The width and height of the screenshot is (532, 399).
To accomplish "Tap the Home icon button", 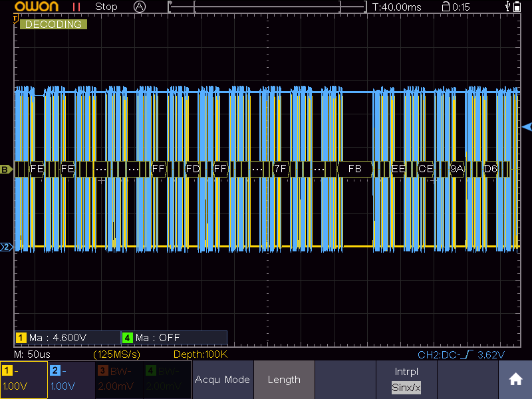I will point(515,379).
